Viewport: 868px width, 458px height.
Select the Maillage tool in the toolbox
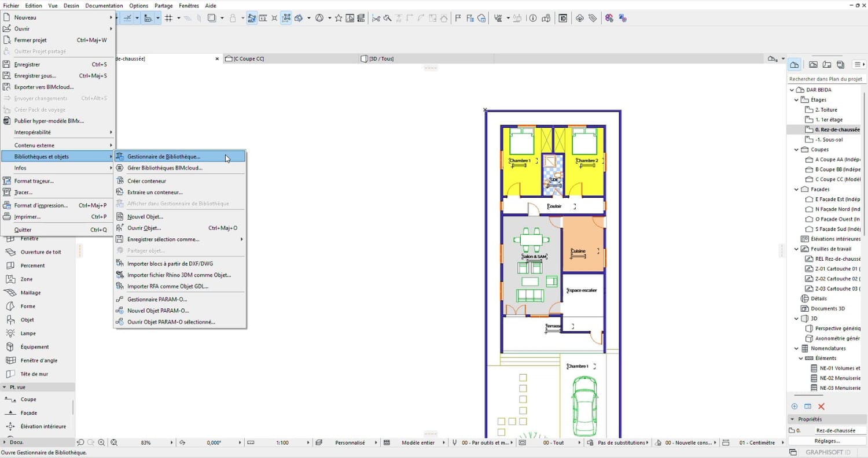point(30,293)
